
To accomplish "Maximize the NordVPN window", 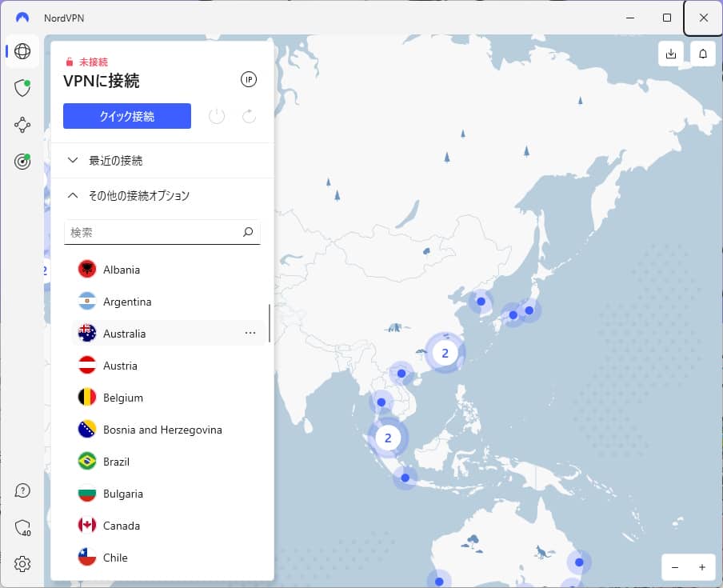I will [x=667, y=18].
